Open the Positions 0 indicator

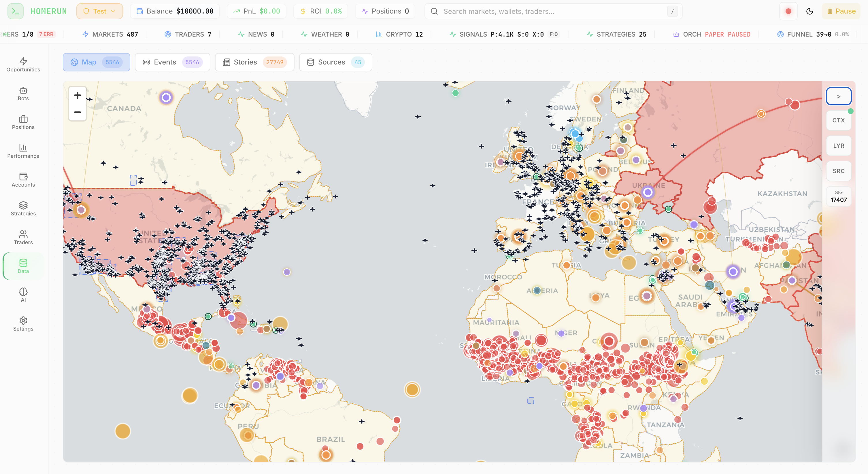[x=385, y=11]
